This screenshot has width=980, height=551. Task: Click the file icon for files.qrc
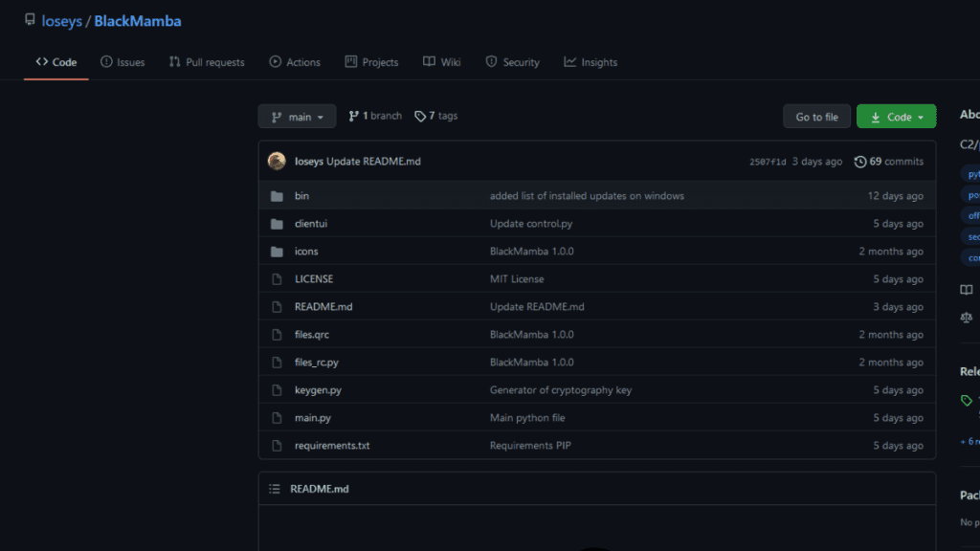coord(277,335)
